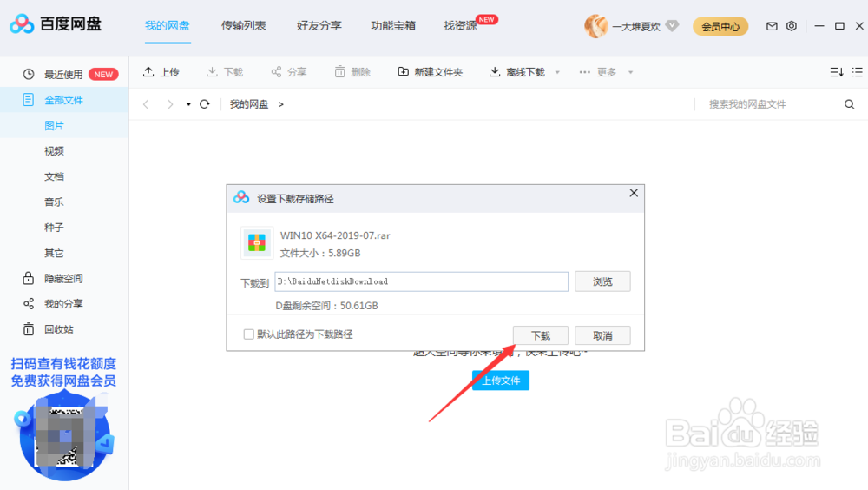Select All Files in the sidebar
This screenshot has height=490, width=868.
(64, 100)
